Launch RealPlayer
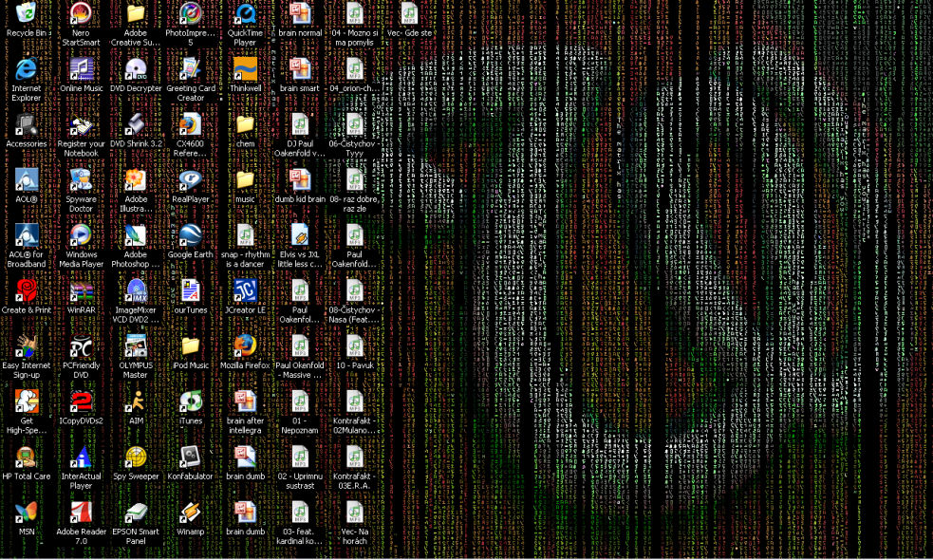This screenshot has width=933, height=560. pos(191,179)
